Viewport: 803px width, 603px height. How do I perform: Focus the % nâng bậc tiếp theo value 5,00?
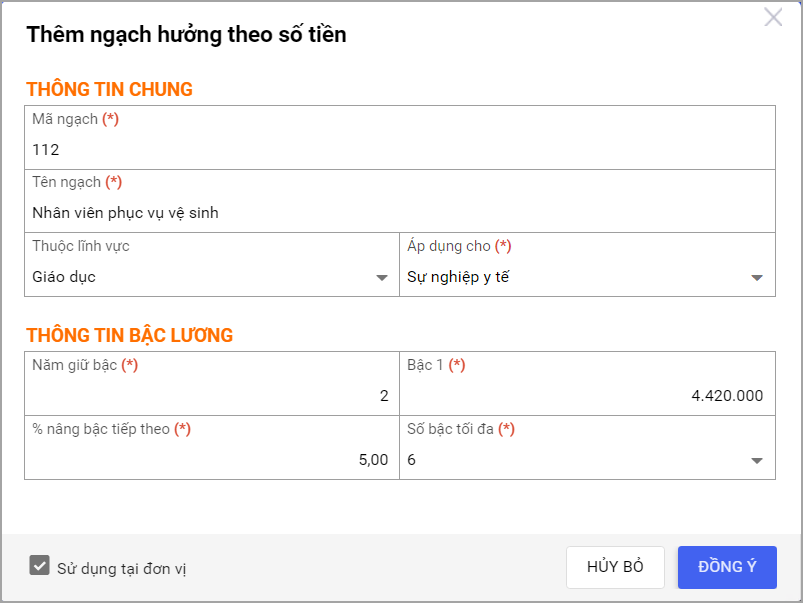coord(373,460)
